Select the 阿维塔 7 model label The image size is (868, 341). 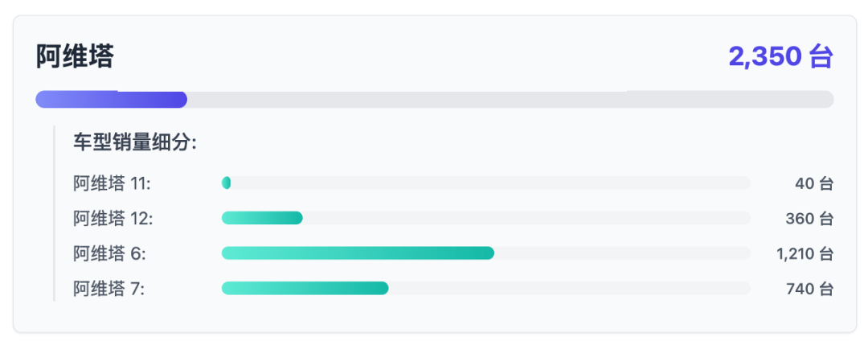(109, 289)
